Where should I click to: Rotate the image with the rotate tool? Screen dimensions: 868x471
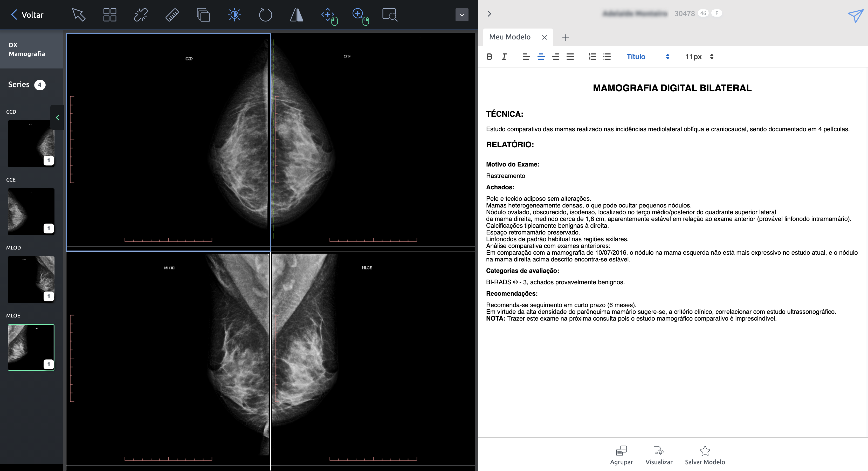tap(266, 15)
